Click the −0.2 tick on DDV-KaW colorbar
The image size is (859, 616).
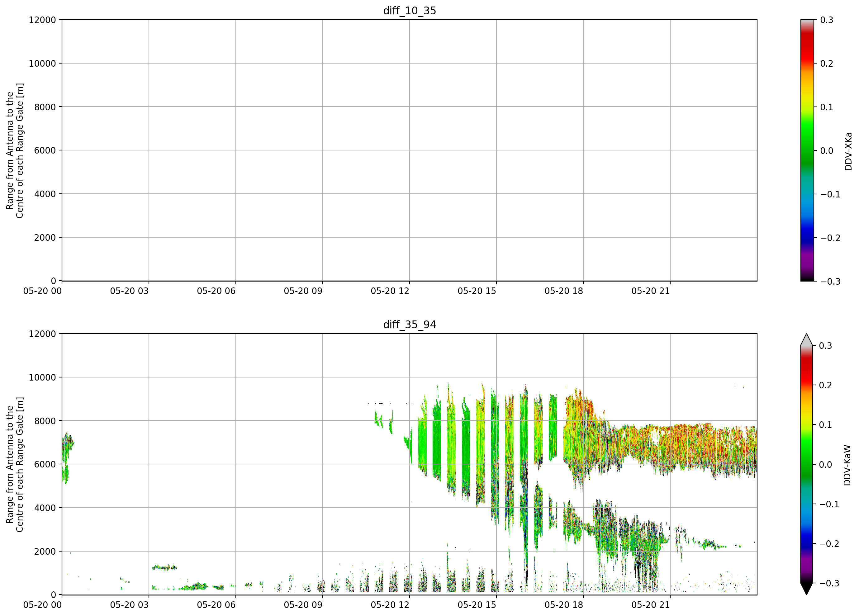pyautogui.click(x=829, y=544)
